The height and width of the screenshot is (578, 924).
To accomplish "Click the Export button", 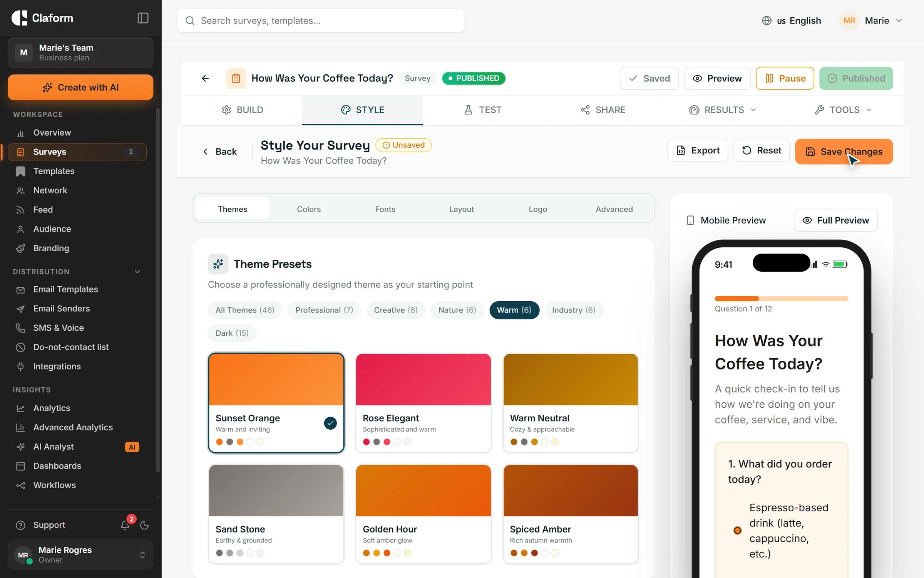I will (698, 150).
